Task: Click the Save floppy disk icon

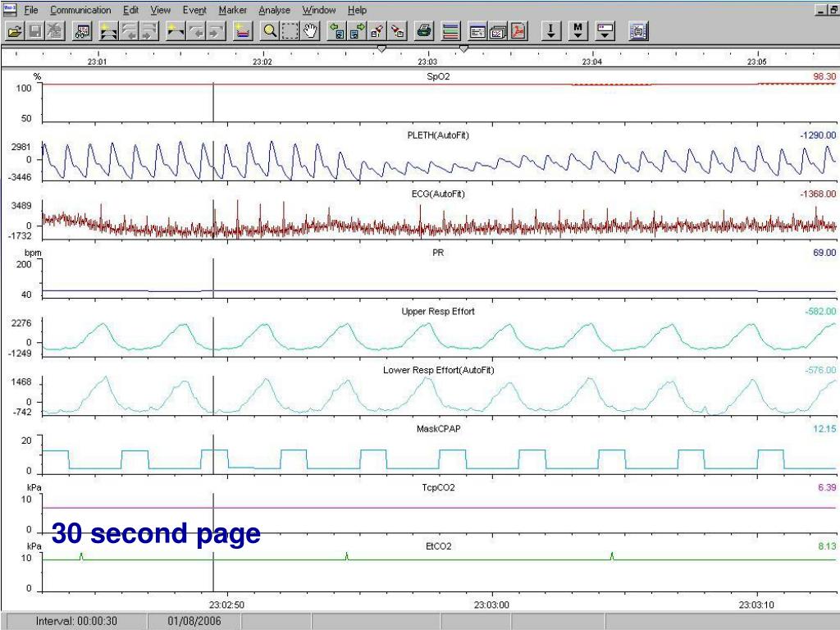Action: pyautogui.click(x=35, y=31)
